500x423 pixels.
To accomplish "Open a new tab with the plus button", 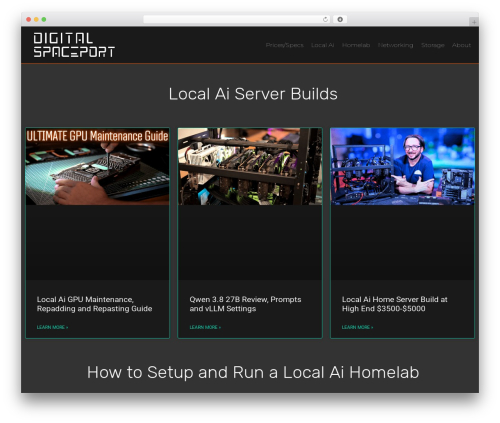I will coord(474,22).
